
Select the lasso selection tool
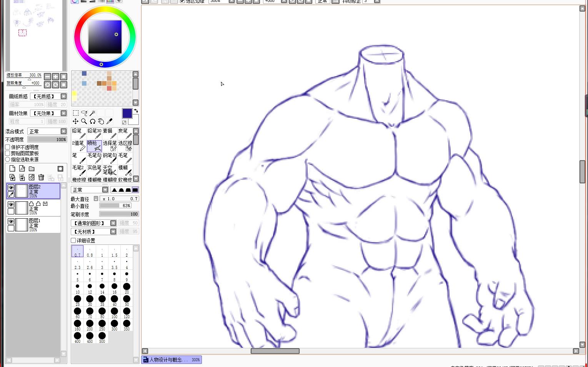click(84, 113)
